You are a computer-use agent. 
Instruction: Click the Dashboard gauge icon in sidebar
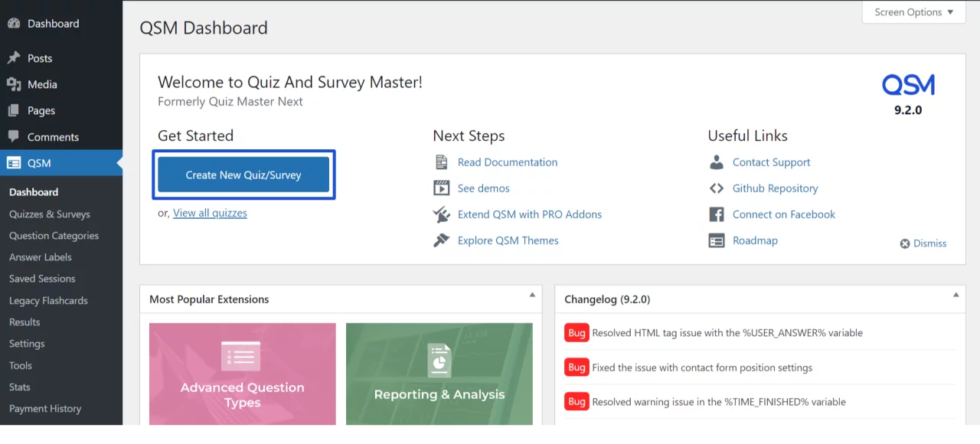click(x=14, y=24)
